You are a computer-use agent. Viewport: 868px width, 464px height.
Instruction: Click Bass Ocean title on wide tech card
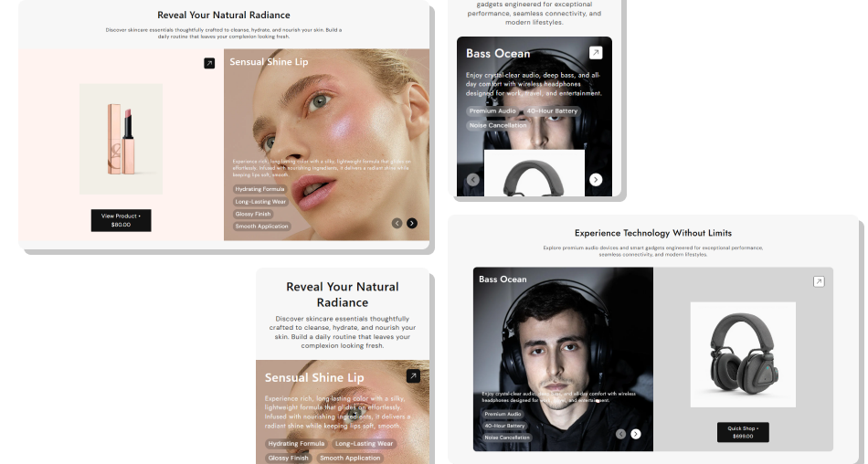click(x=503, y=279)
